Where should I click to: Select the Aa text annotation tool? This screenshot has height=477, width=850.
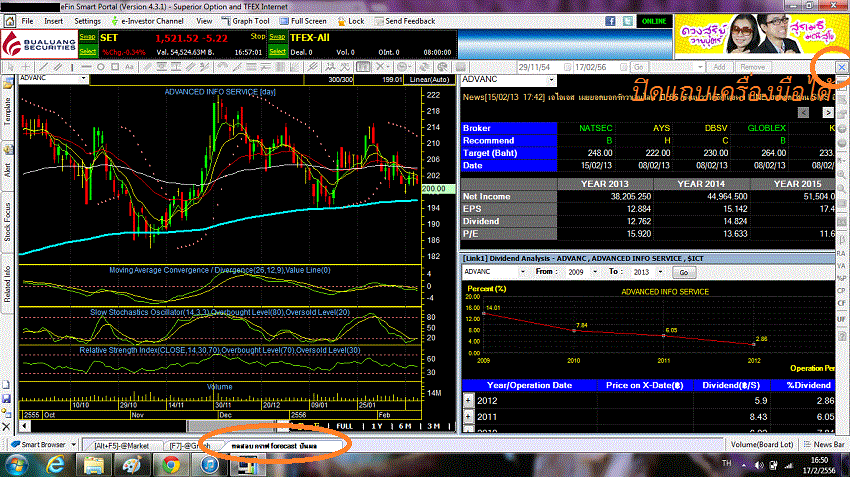[x=129, y=67]
